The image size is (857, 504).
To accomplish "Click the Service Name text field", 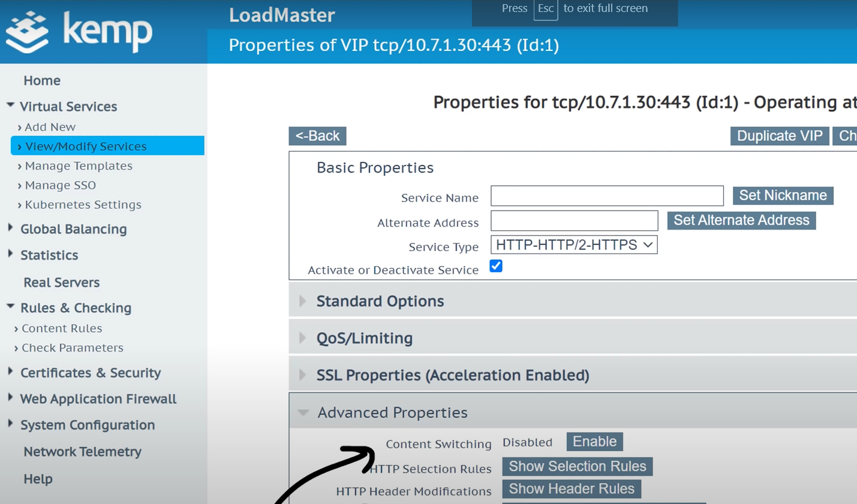I will click(x=606, y=196).
